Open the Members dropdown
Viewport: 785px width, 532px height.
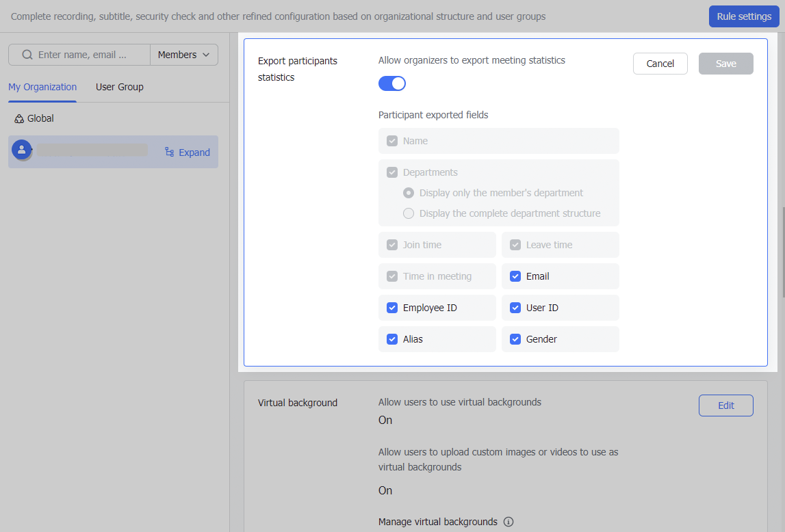click(x=183, y=55)
